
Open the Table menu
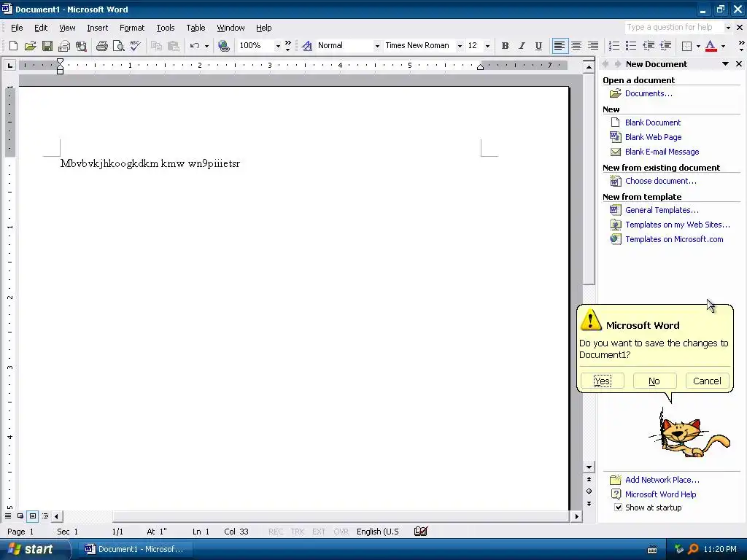click(x=196, y=28)
